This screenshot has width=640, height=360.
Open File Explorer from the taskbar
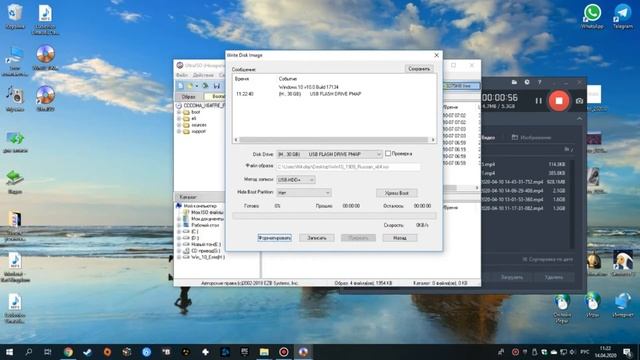coord(264,352)
